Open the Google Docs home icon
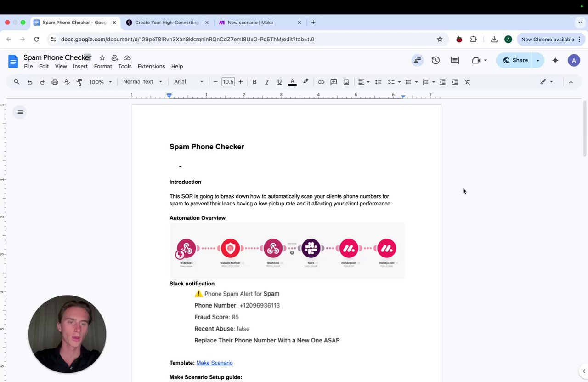This screenshot has width=588, height=382. (x=13, y=61)
